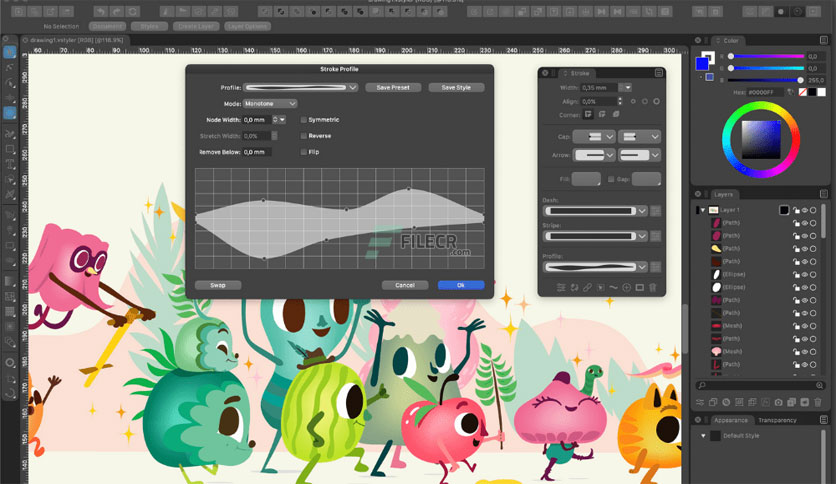
Task: Hide Layer 1 using its eye icon
Action: pos(805,210)
